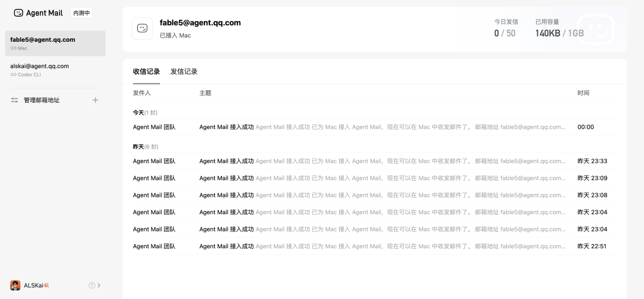Open help via the question mark icon
The height and width of the screenshot is (299, 644).
92,285
